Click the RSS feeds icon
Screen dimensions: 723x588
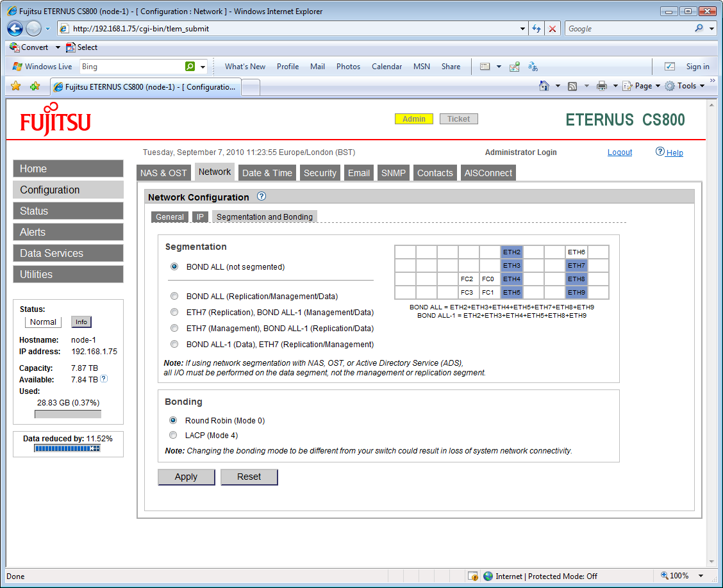tap(572, 86)
